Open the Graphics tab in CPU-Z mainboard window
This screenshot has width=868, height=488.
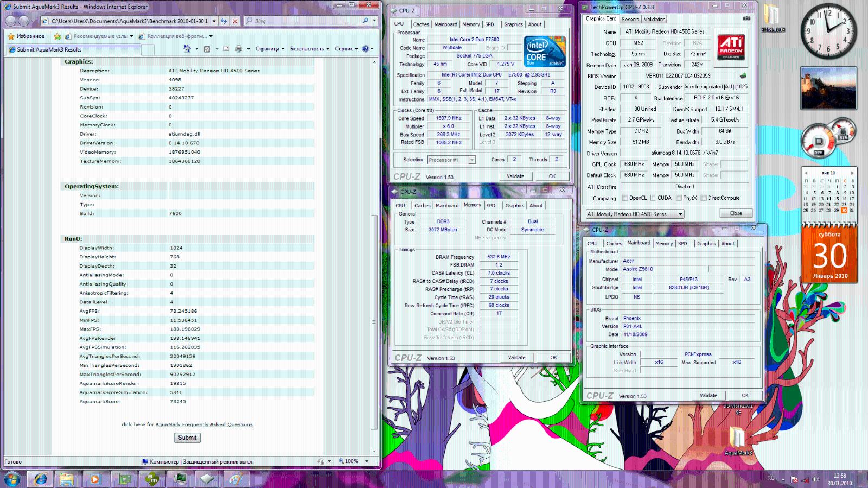pos(706,244)
